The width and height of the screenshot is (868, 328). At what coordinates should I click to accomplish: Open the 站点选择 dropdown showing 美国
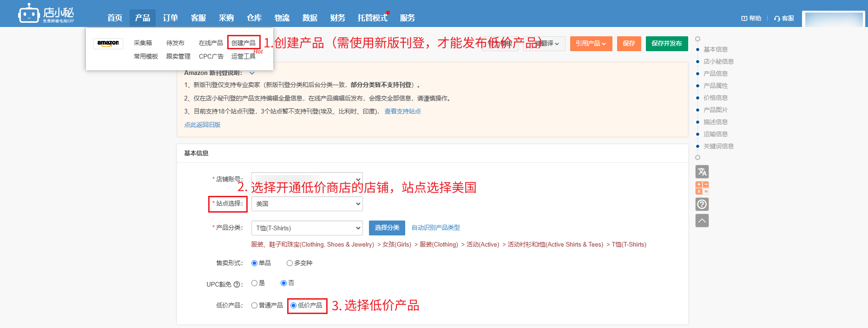(307, 204)
